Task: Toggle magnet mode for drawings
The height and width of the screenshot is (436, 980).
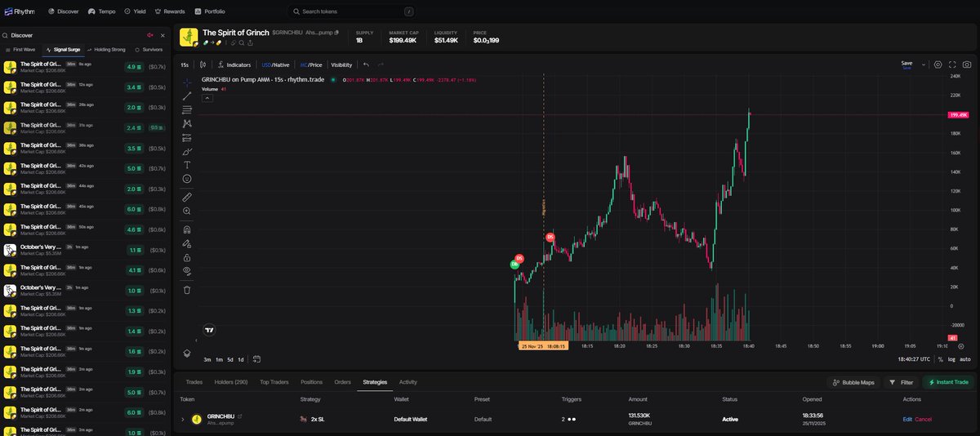Action: pos(187,229)
